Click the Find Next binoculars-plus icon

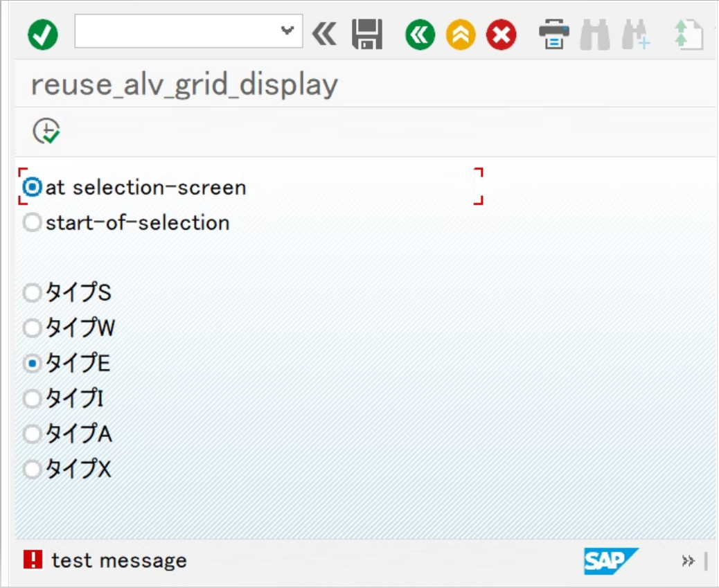(636, 35)
